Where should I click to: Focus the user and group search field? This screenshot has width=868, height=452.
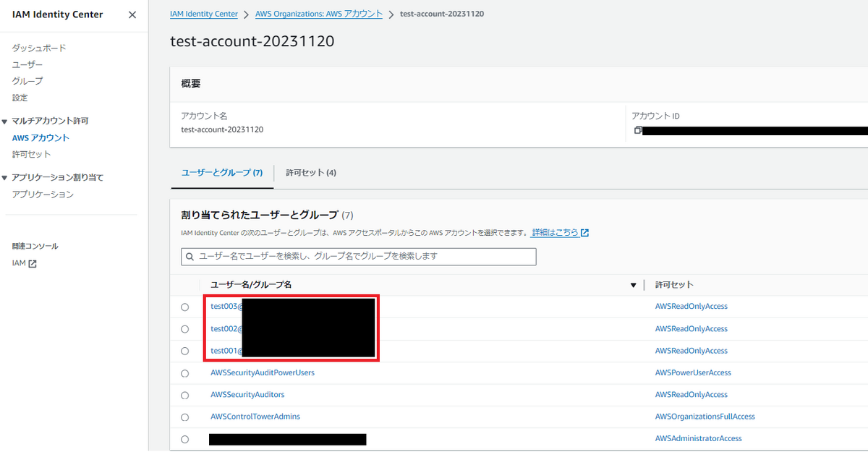359,257
